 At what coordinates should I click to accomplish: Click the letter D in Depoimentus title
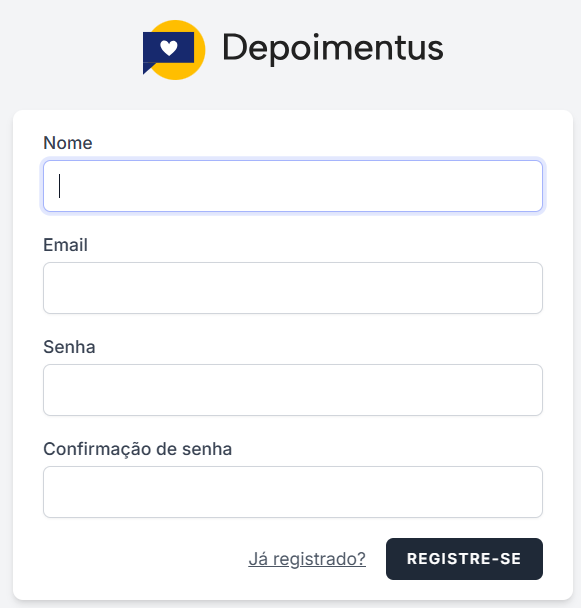pos(233,47)
